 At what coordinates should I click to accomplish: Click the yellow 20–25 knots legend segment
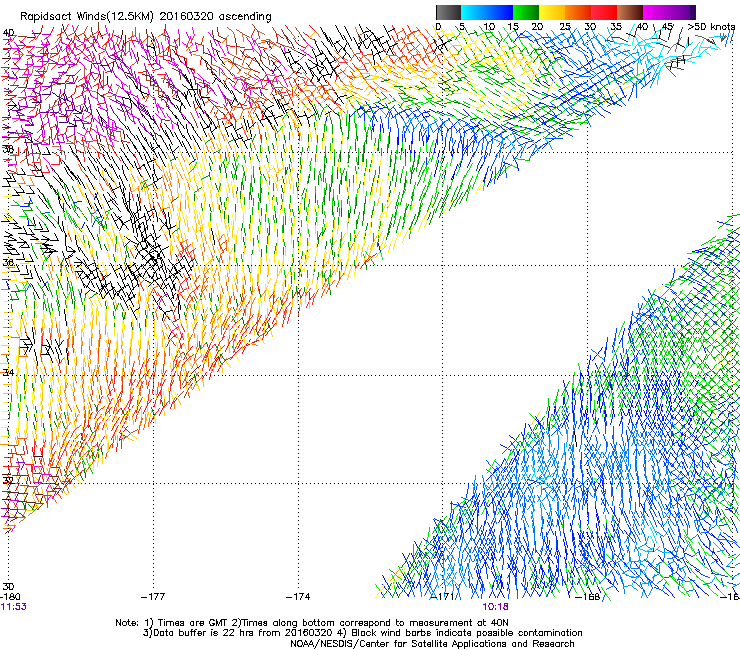[x=552, y=12]
